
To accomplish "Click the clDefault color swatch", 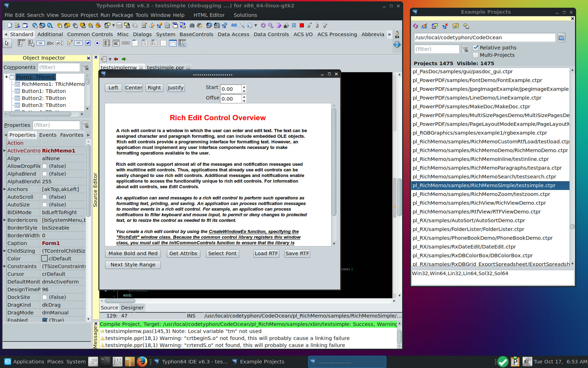I will click(44, 259).
